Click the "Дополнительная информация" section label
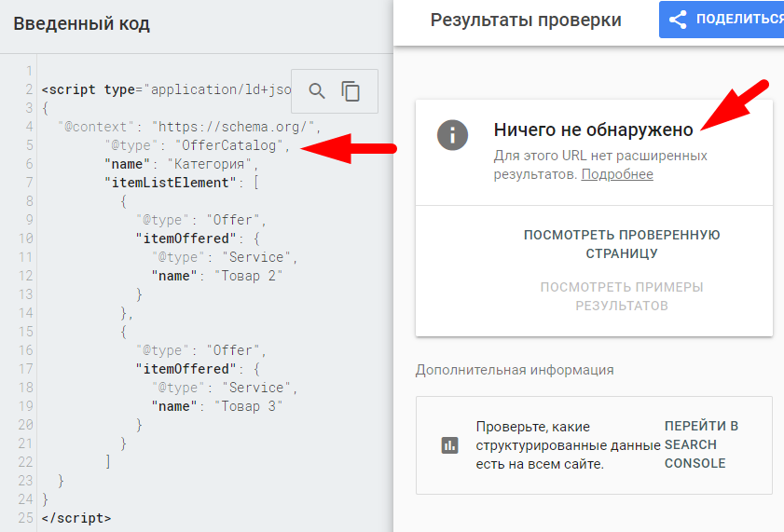The image size is (784, 532). click(515, 370)
